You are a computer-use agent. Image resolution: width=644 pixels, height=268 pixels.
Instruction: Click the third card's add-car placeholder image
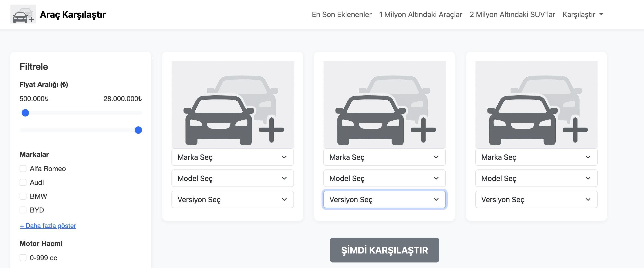[536, 105]
